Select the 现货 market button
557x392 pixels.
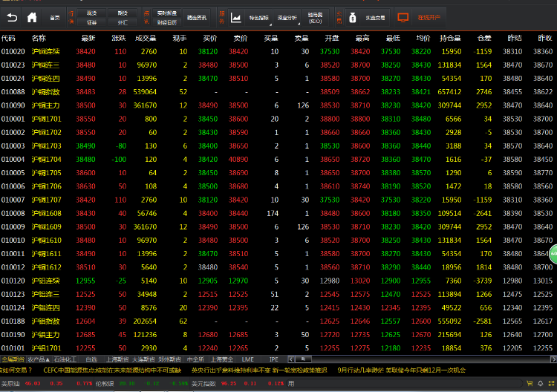pyautogui.click(x=91, y=13)
